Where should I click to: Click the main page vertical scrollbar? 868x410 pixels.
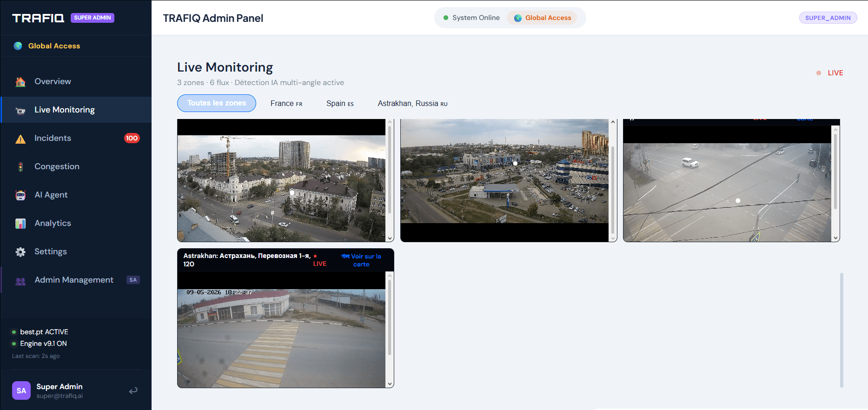pyautogui.click(x=841, y=330)
